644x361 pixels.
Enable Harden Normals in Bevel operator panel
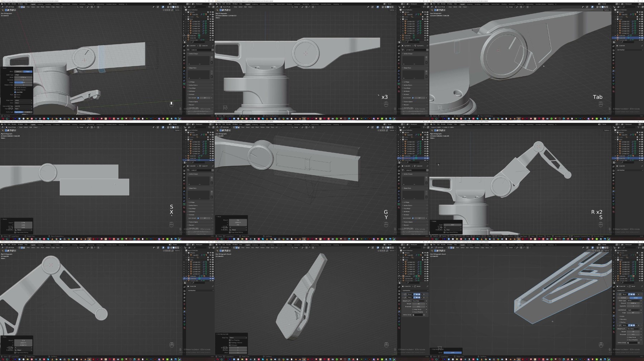tap(15, 87)
